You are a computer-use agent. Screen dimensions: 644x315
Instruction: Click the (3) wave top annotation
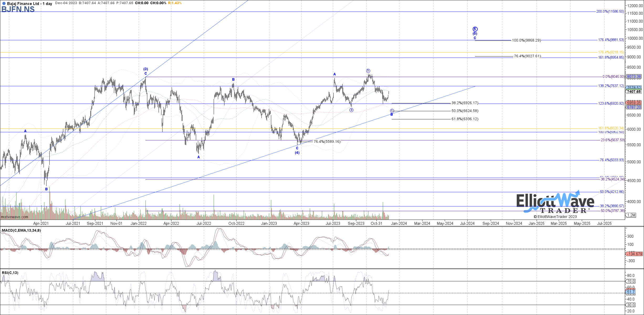click(146, 69)
